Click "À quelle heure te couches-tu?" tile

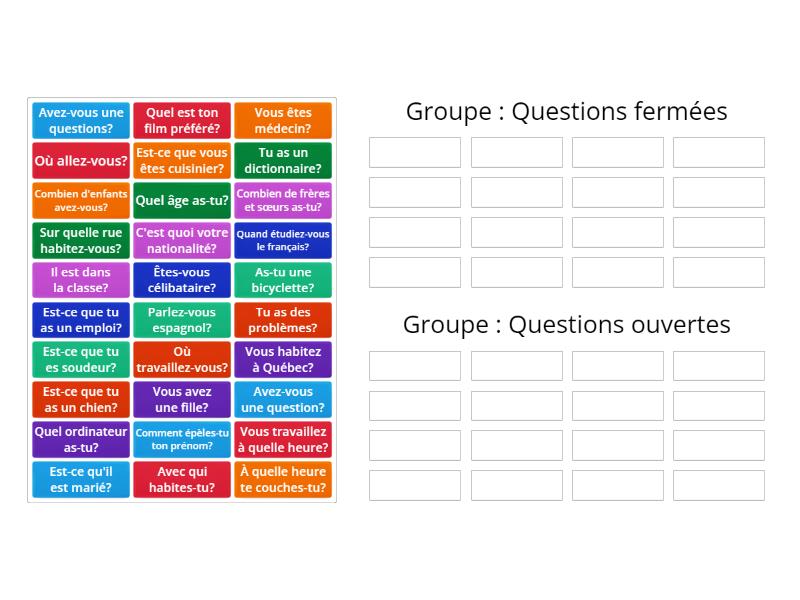[282, 478]
